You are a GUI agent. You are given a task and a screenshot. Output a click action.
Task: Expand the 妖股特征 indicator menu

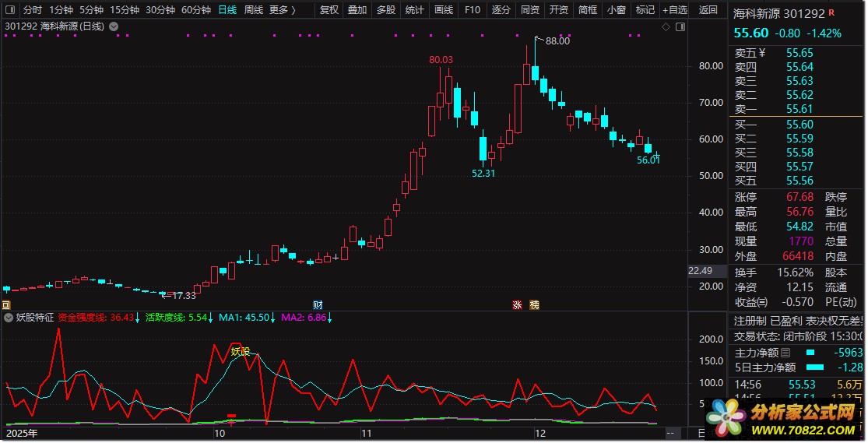point(9,318)
